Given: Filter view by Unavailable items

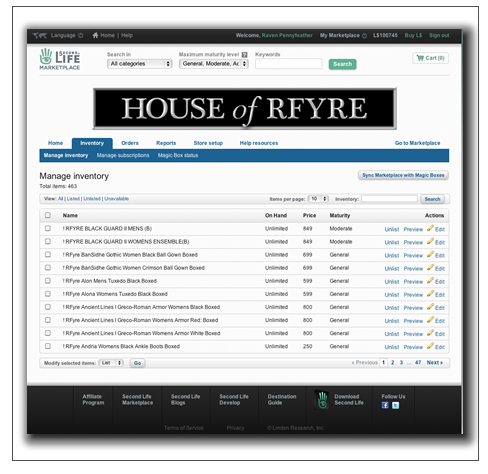Looking at the screenshot, I should pos(117,199).
